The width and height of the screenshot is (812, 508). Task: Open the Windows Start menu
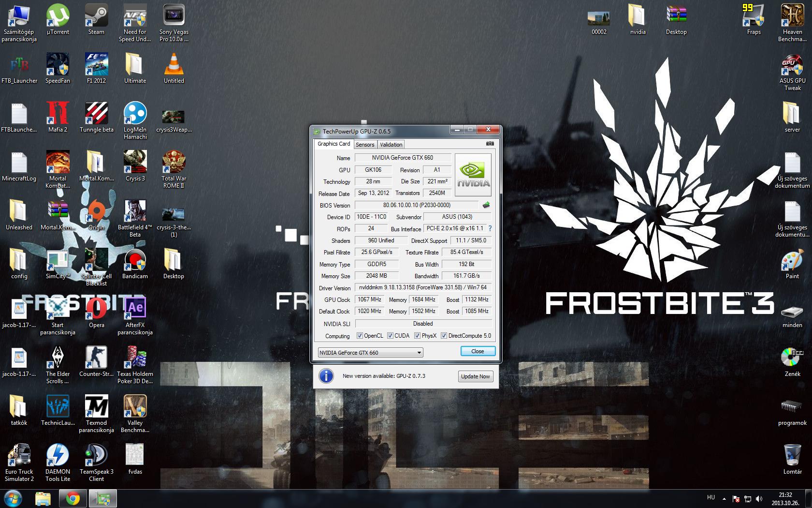(x=13, y=498)
